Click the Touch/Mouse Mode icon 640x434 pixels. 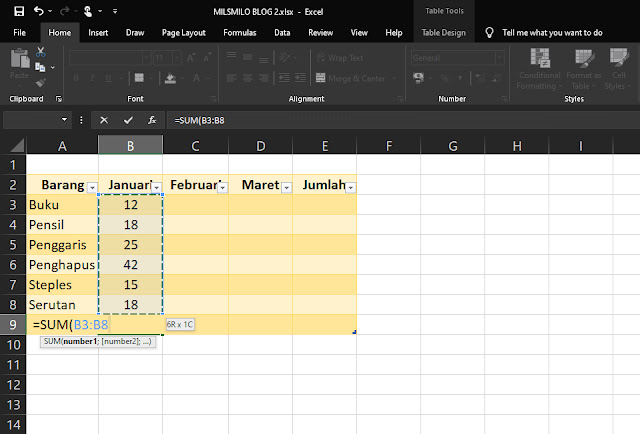pos(87,11)
